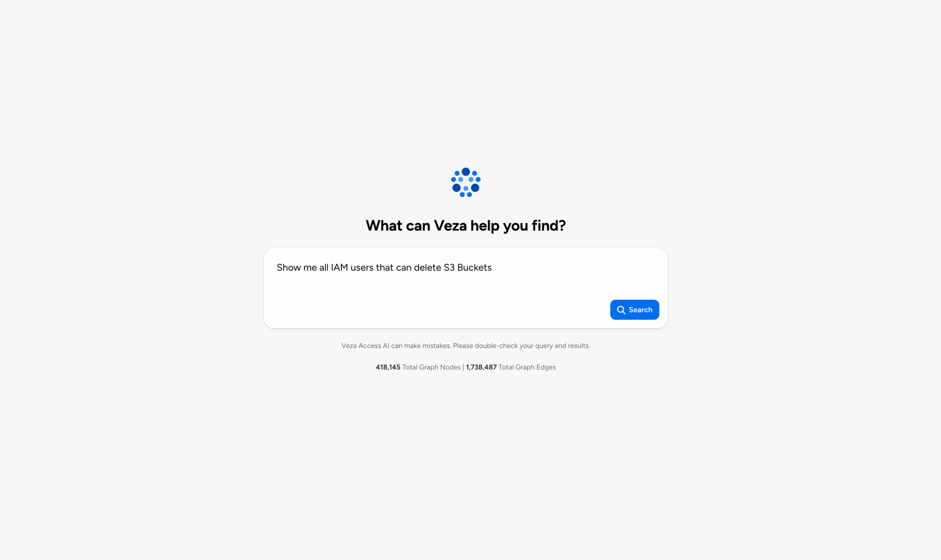This screenshot has height=560, width=941.
Task: Place cursor before 'Show' in the query
Action: [277, 268]
